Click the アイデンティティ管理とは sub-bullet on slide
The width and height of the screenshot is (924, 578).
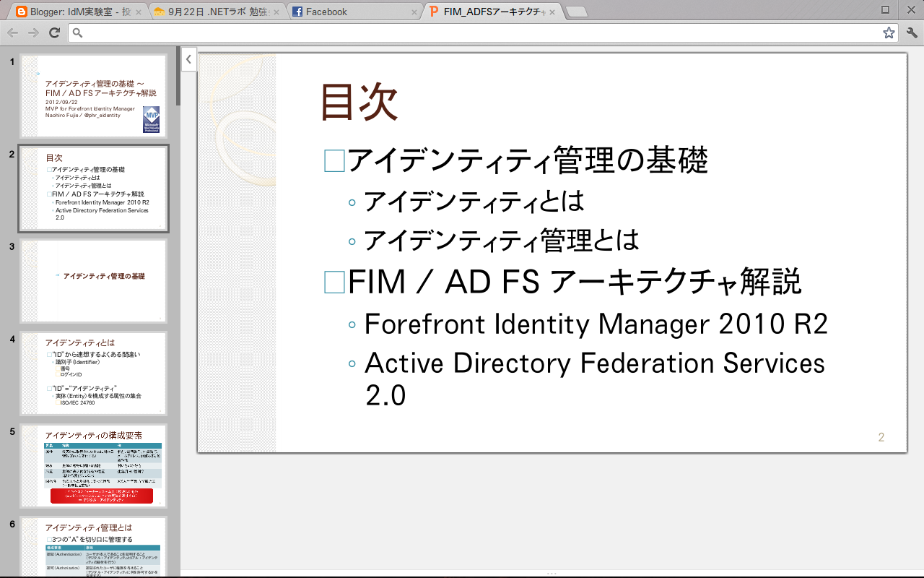[502, 239]
